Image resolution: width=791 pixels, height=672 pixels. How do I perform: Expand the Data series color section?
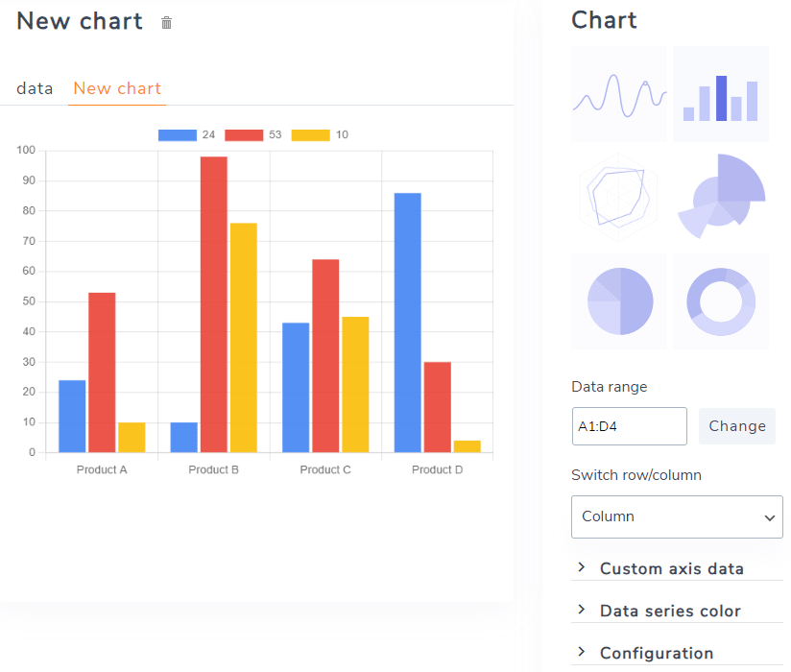[x=670, y=611]
